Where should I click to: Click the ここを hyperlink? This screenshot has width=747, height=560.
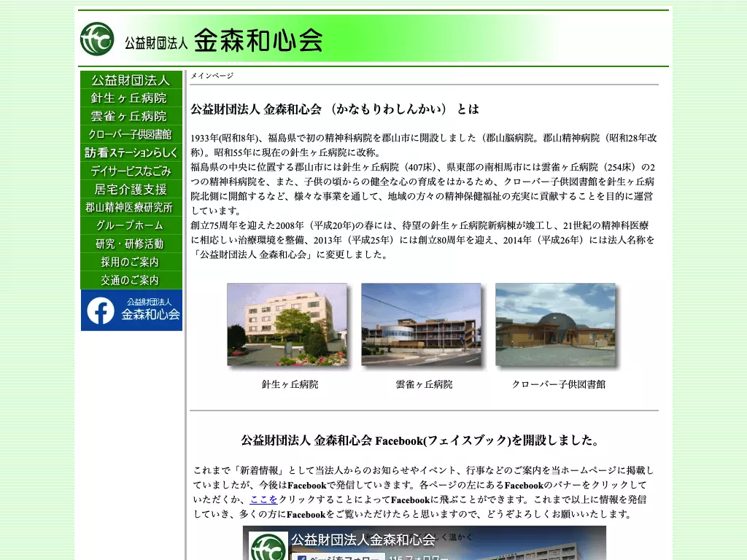(263, 499)
